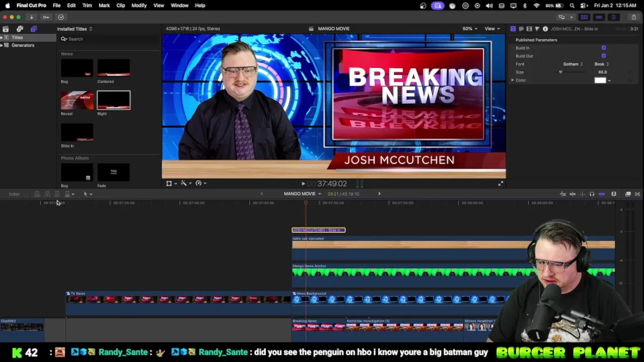Expand the Color parameter triangle
Screen dimensions: 644x362
(x=513, y=80)
